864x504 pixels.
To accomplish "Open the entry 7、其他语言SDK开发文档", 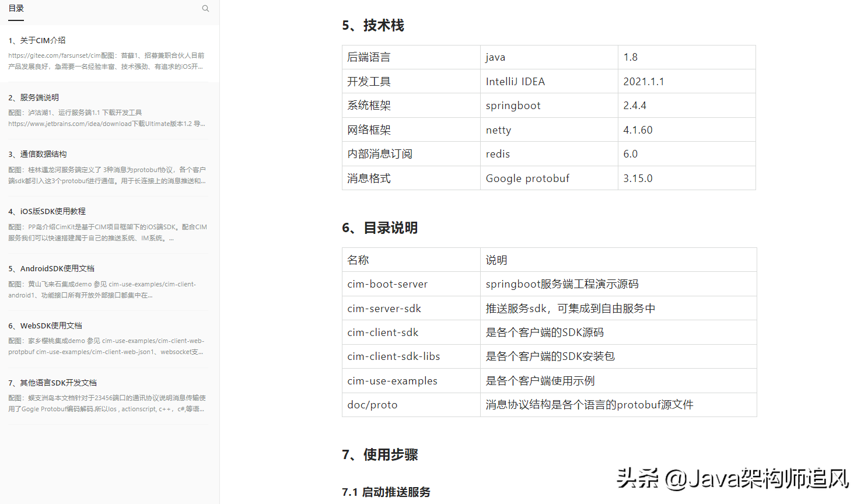I will point(53,383).
